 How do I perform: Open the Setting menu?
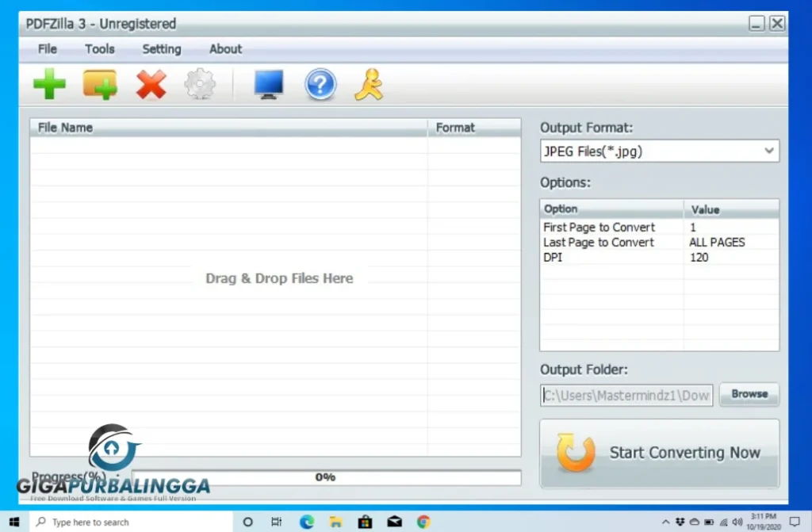[162, 49]
